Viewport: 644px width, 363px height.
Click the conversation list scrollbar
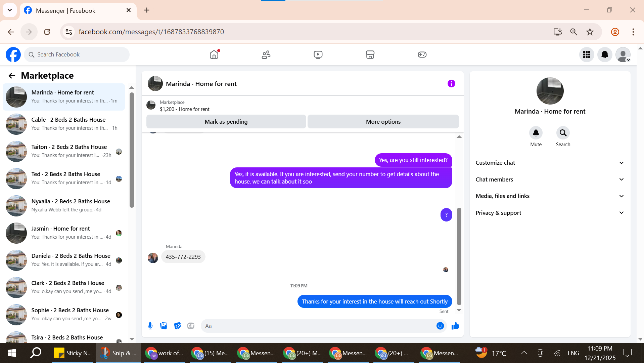click(132, 150)
